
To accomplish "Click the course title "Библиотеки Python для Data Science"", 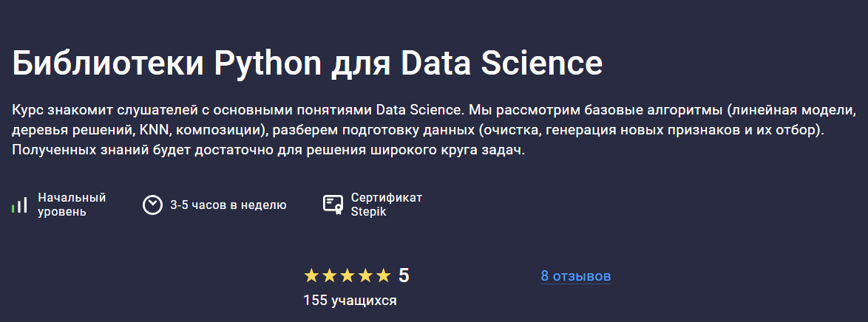I will tap(308, 64).
